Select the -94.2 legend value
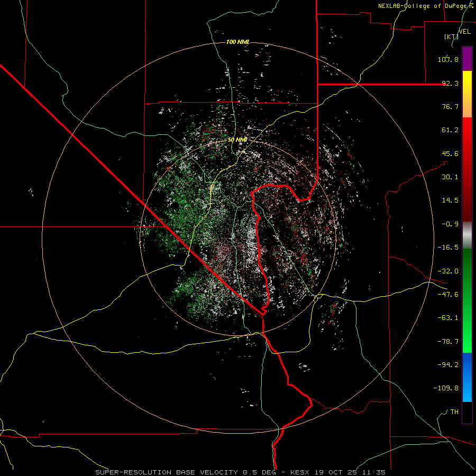The height and width of the screenshot is (476, 476). (448, 365)
